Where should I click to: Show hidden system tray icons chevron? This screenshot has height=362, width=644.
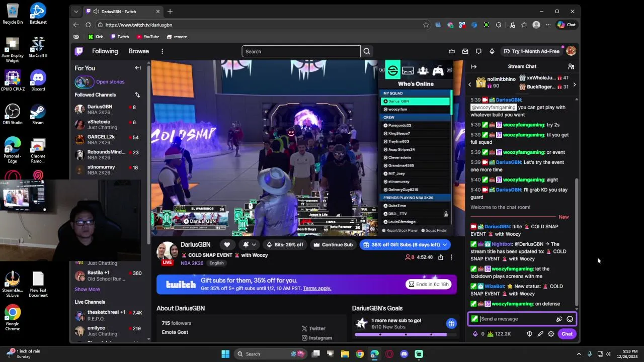click(x=579, y=354)
